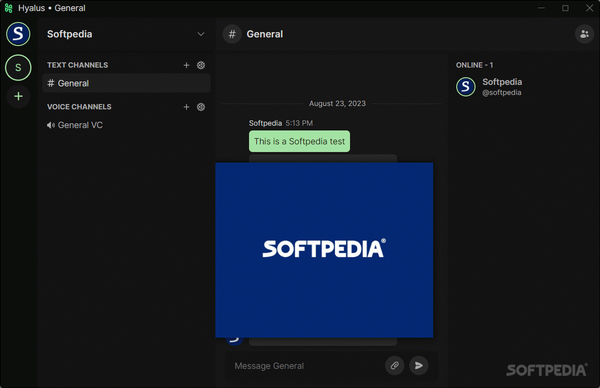Click the 'This is a Softpedia test' message

299,141
